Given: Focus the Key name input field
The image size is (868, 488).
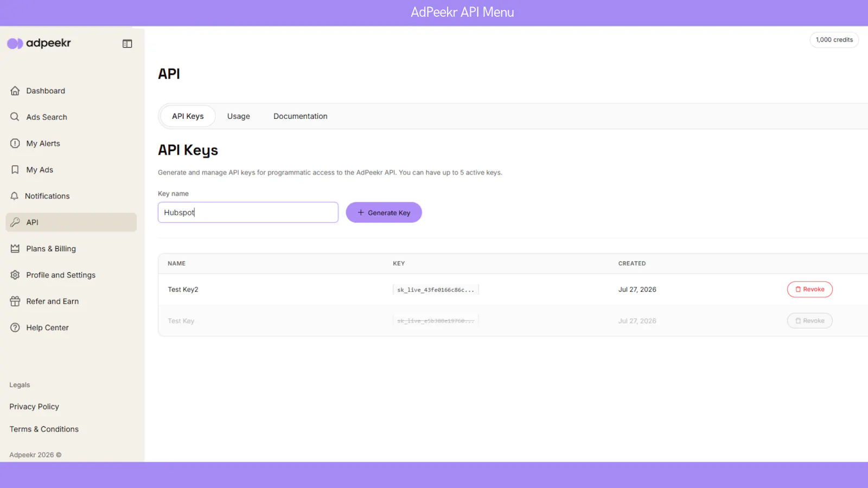Looking at the screenshot, I should click(x=248, y=213).
